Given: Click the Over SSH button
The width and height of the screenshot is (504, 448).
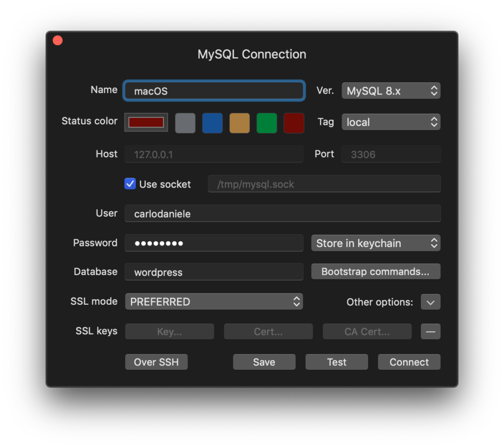Looking at the screenshot, I should (x=156, y=362).
